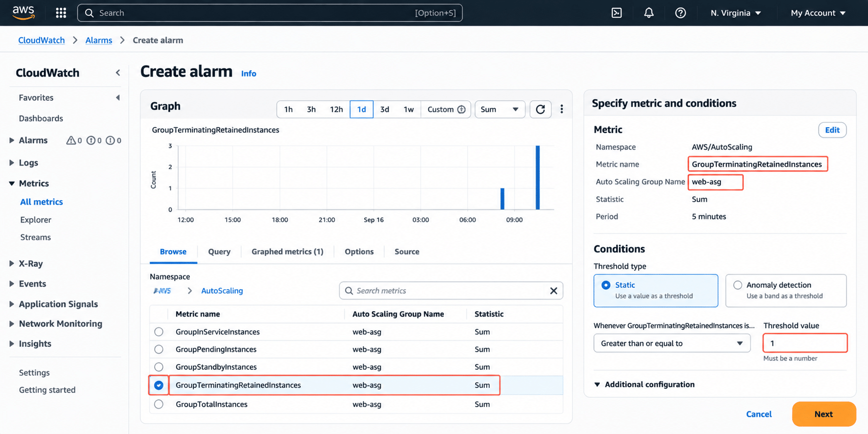
Task: Expand Insights in sidebar
Action: (x=12, y=344)
